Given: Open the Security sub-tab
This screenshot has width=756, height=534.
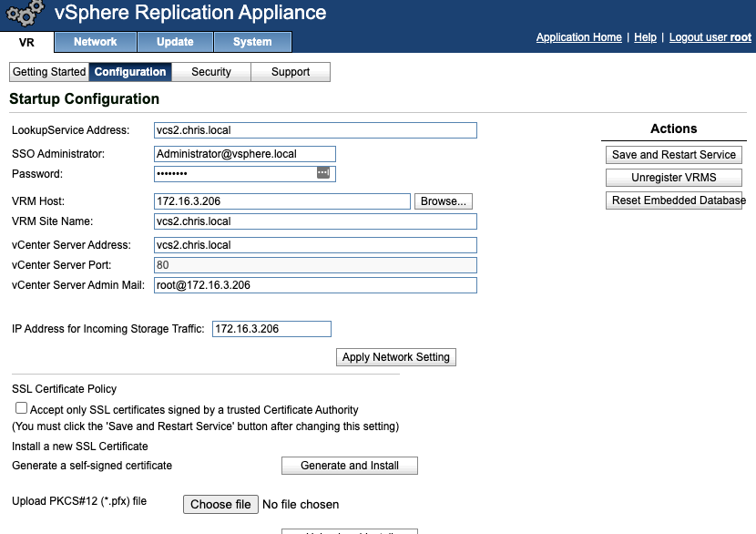Looking at the screenshot, I should 211,72.
